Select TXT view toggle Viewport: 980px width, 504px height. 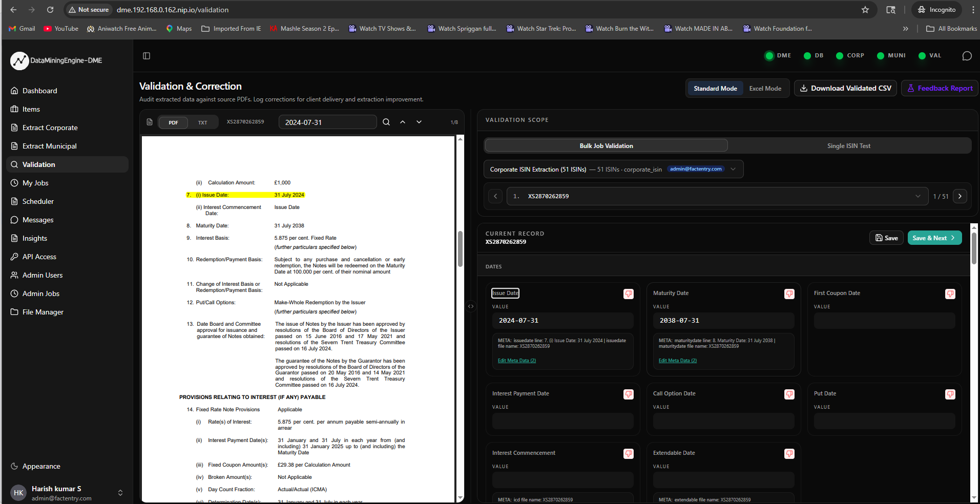click(x=203, y=122)
